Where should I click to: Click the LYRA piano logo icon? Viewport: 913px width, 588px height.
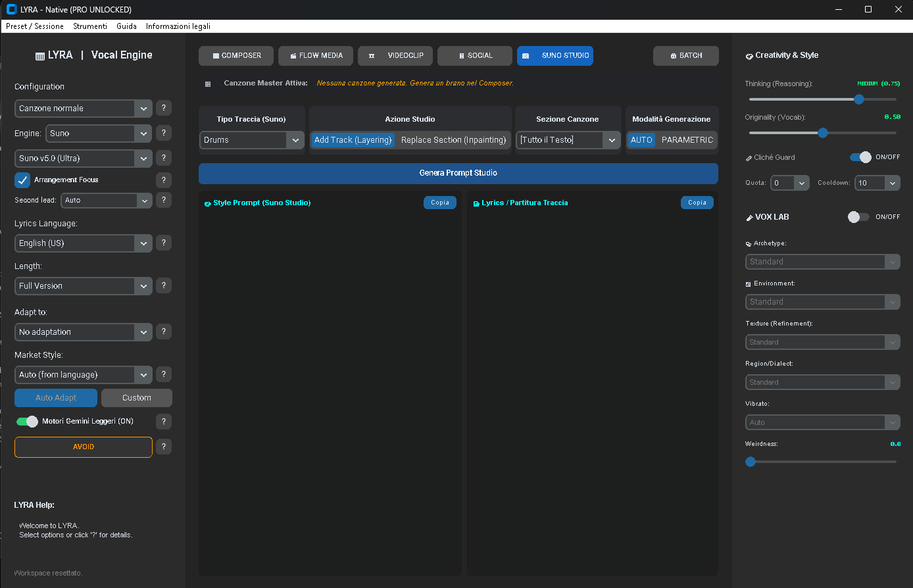click(x=40, y=56)
